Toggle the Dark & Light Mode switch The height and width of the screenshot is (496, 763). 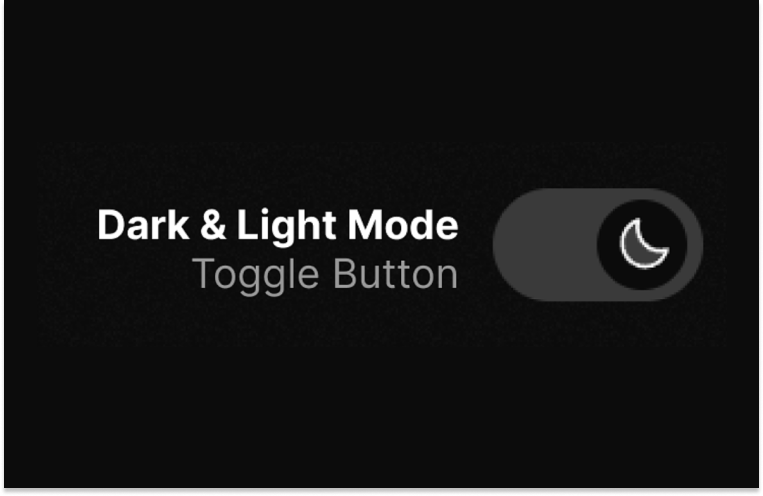coord(598,244)
